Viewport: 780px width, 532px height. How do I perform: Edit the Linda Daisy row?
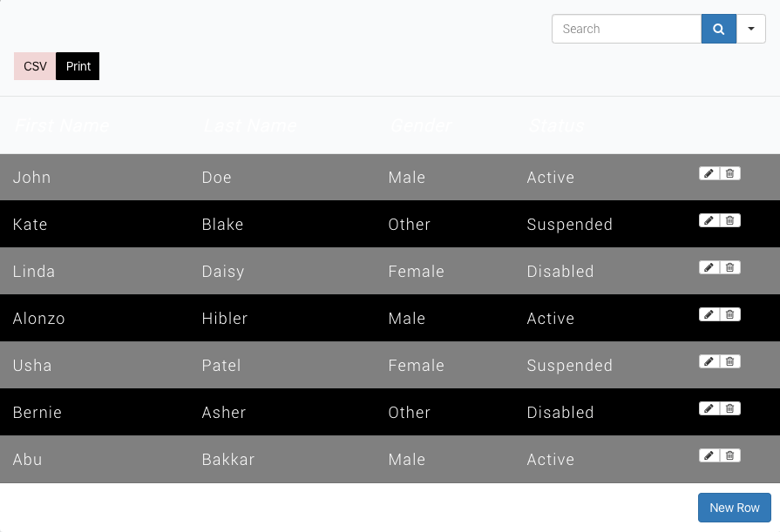pyautogui.click(x=709, y=267)
